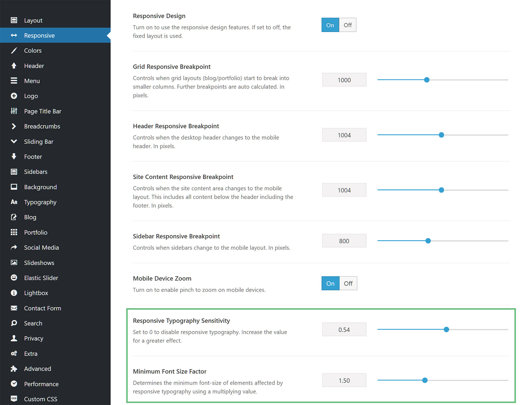Click the Sidebar Breakpoint 800 value field
The height and width of the screenshot is (405, 532).
coord(344,241)
